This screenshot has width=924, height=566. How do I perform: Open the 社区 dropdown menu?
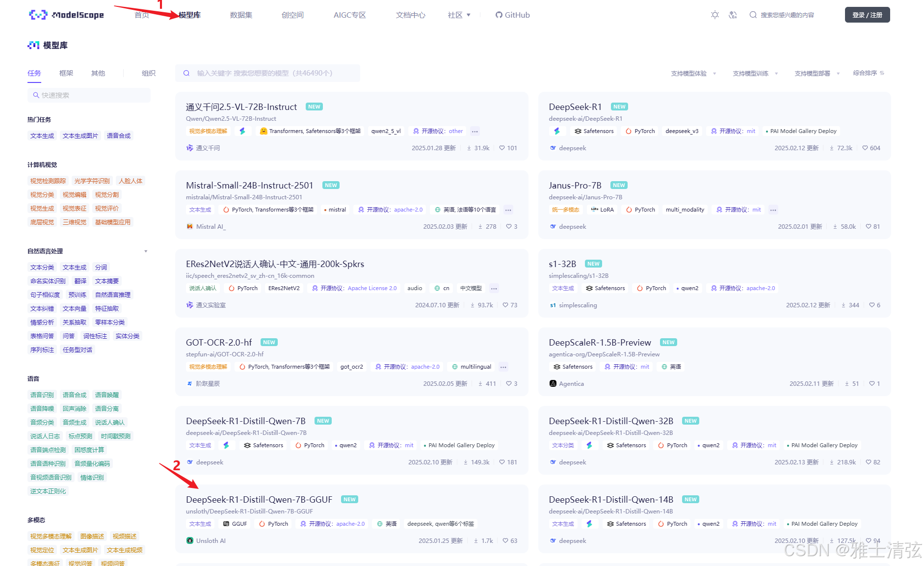pyautogui.click(x=459, y=15)
